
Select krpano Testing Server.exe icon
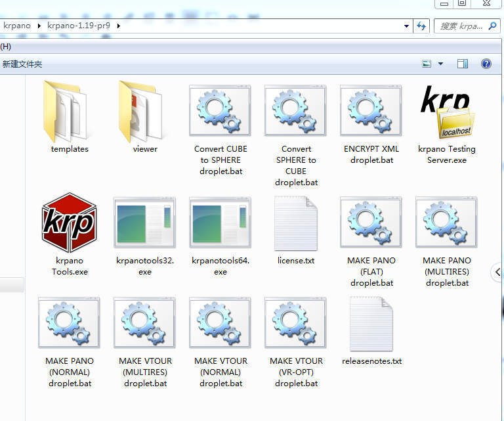(x=447, y=112)
